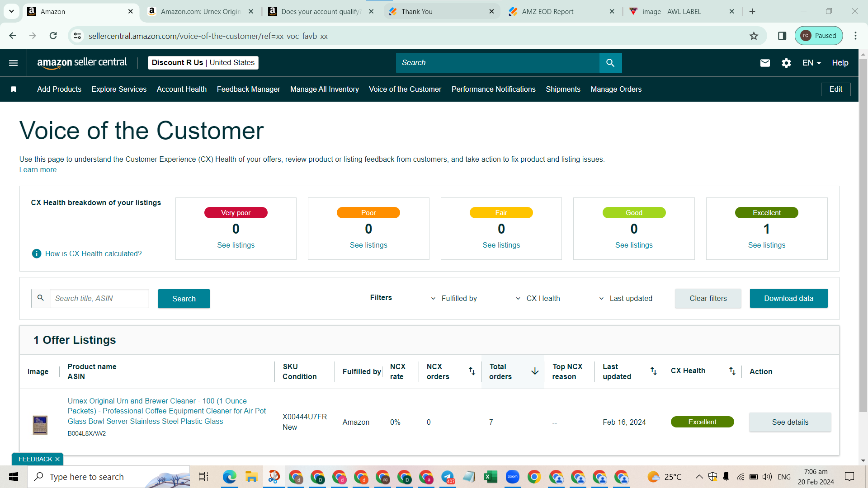Sort by Last updated arrows
Viewport: 868px width, 488px height.
point(654,371)
